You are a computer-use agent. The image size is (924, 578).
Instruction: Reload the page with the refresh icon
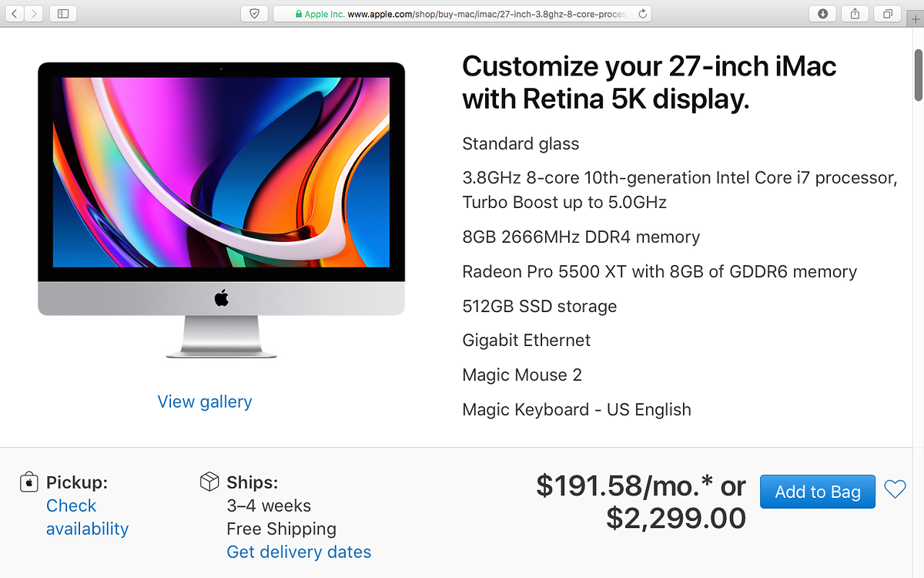[643, 13]
